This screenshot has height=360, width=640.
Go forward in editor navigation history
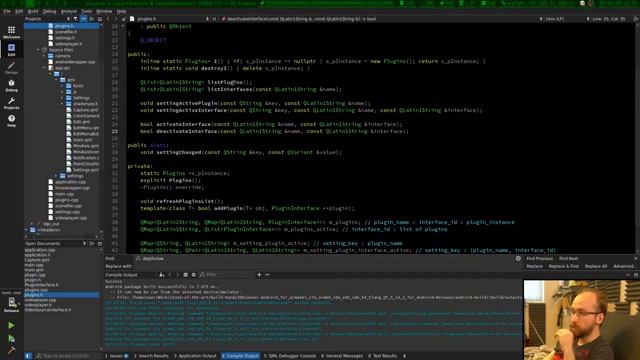pos(116,19)
